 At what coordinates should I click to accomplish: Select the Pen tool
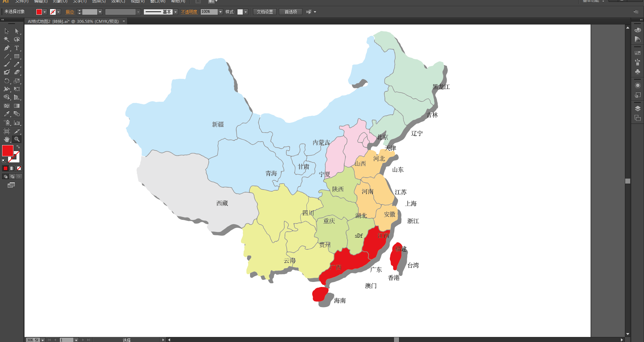point(7,48)
